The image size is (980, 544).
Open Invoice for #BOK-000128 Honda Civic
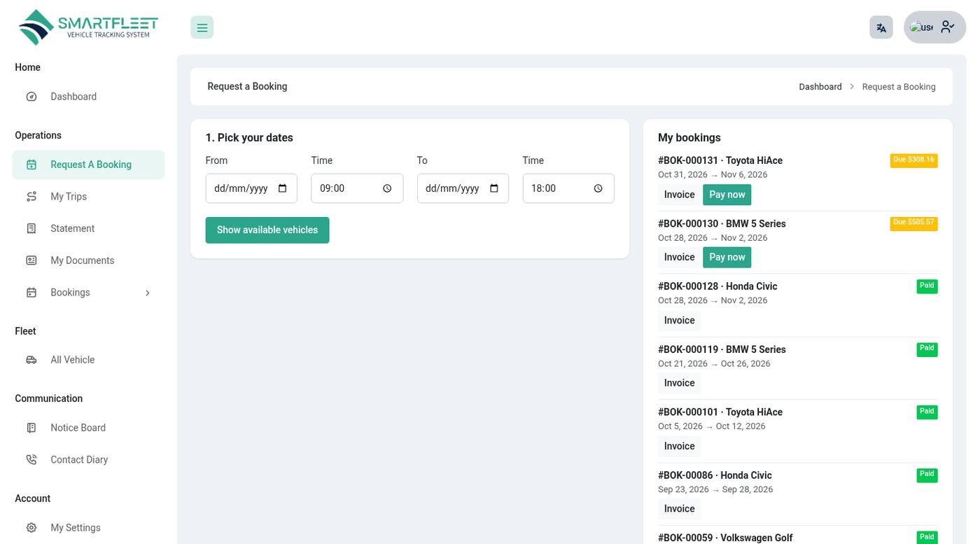(679, 320)
